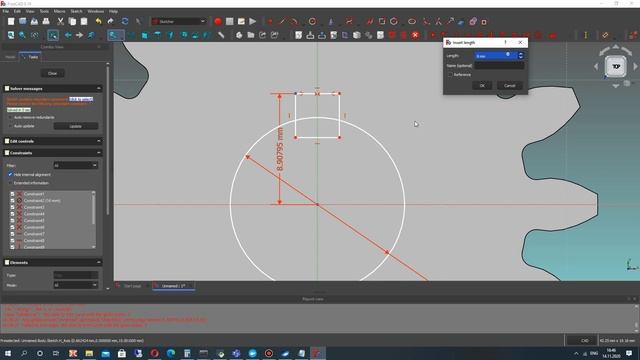Collapse the Solver messages section

[98, 89]
